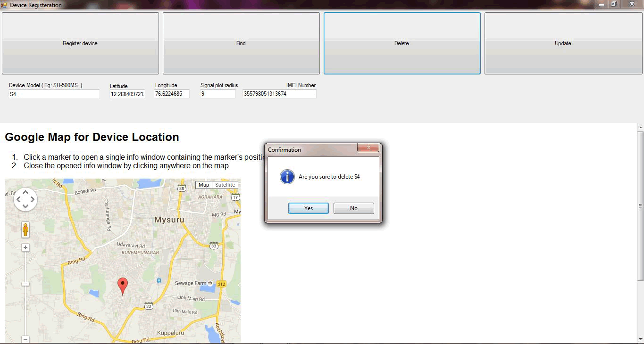Confirm deletion by clicking Yes

coord(308,208)
